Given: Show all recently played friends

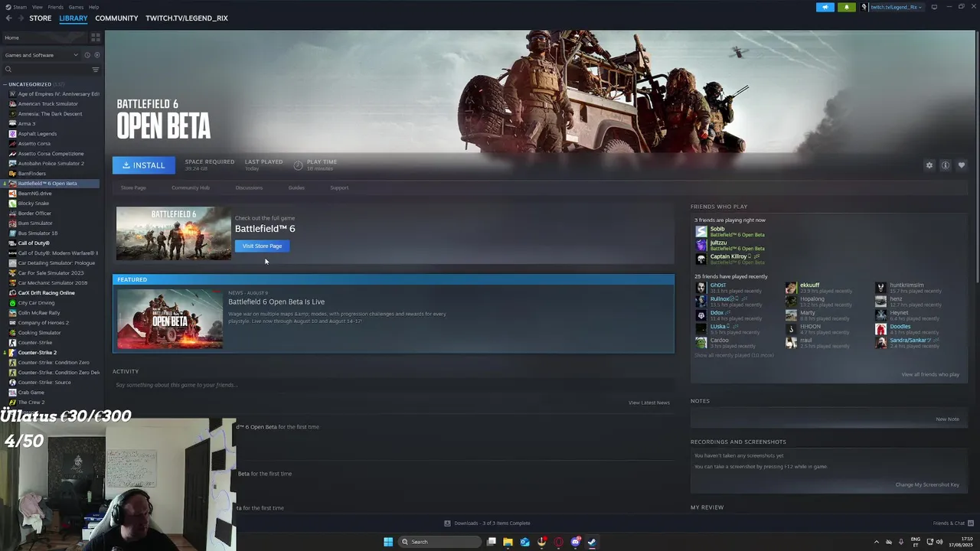Looking at the screenshot, I should [733, 355].
